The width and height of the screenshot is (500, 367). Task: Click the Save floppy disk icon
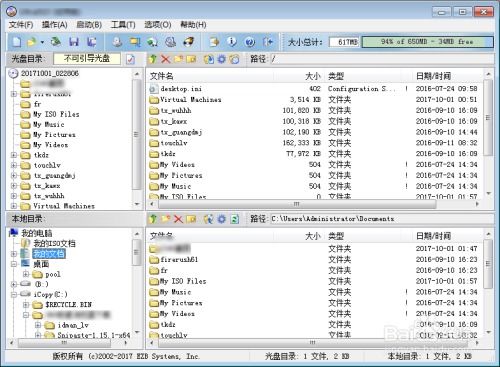(x=74, y=42)
